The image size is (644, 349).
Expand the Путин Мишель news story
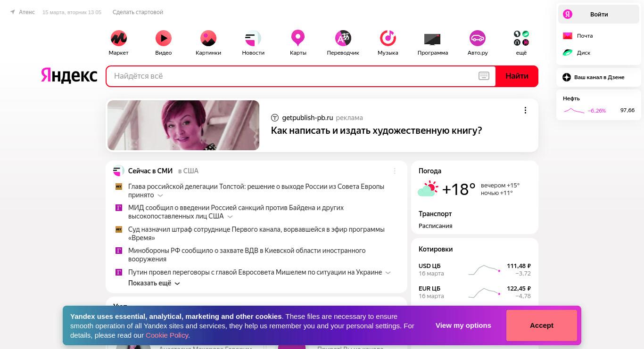point(388,273)
